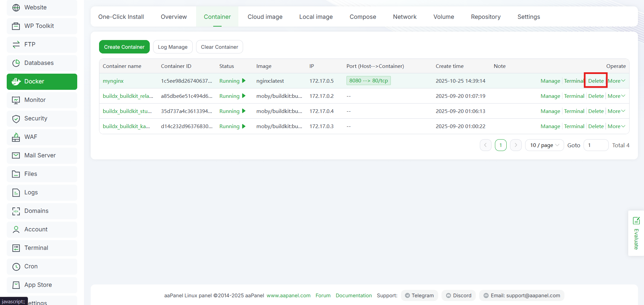Click the 8080 --> 80/tcp port badge
This screenshot has width=644, height=305.
pos(368,81)
